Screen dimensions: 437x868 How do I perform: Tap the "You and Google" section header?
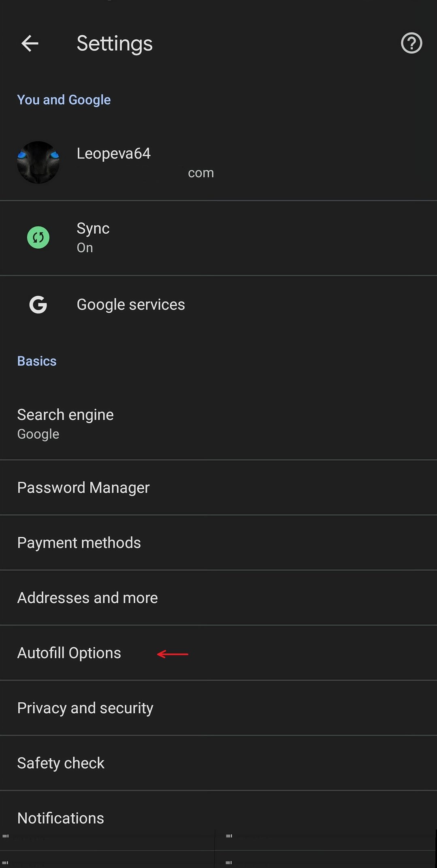tap(64, 100)
